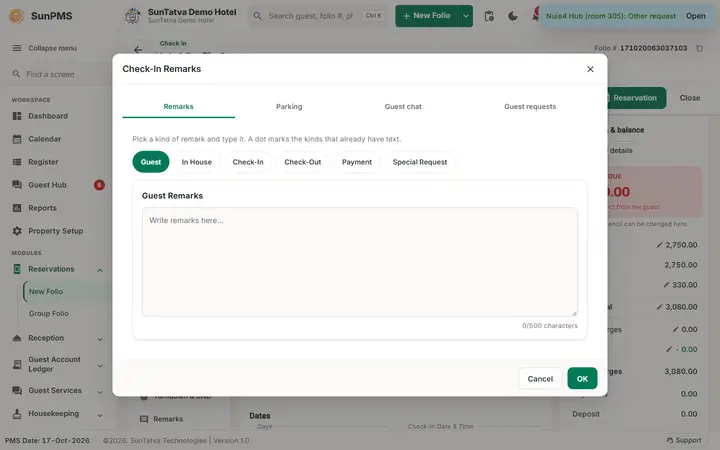
Task: Click the SunTatva Demo Hotel logo icon
Action: tap(133, 16)
